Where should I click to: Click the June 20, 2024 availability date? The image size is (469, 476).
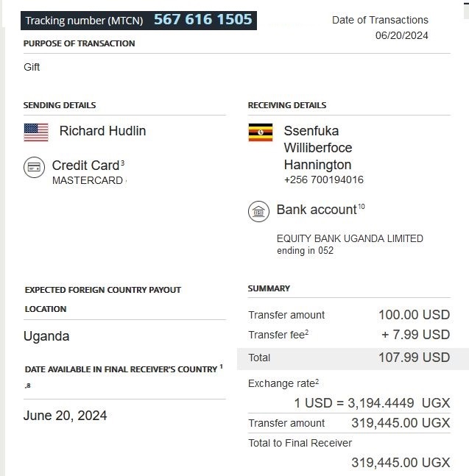(x=65, y=416)
